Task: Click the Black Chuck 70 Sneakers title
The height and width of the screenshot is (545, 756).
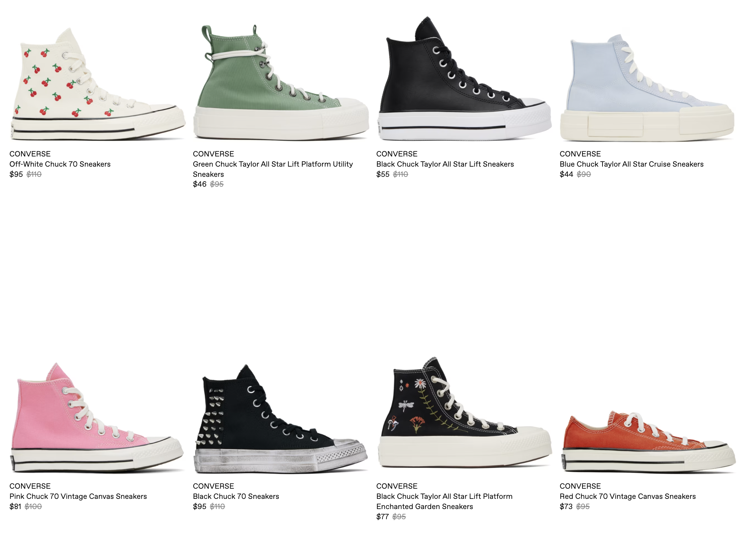Action: [236, 496]
